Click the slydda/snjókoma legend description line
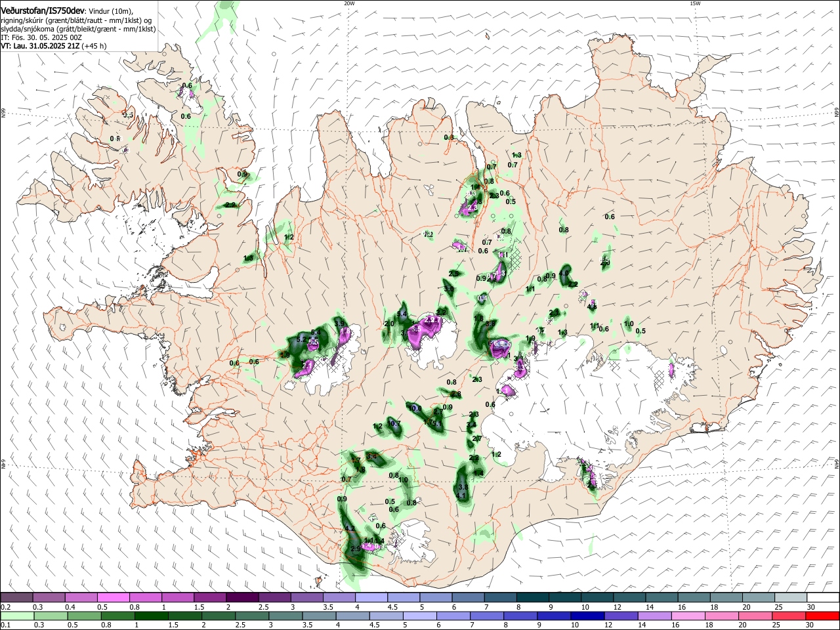840x630 pixels. coord(78,30)
